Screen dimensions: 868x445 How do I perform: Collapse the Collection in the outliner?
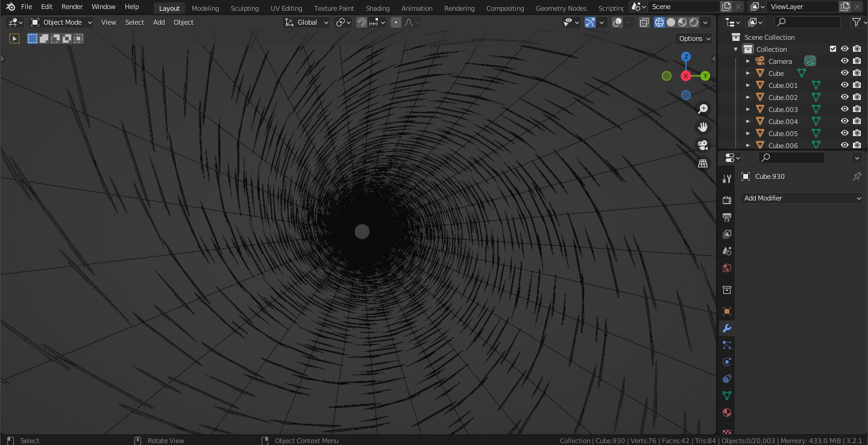point(735,49)
